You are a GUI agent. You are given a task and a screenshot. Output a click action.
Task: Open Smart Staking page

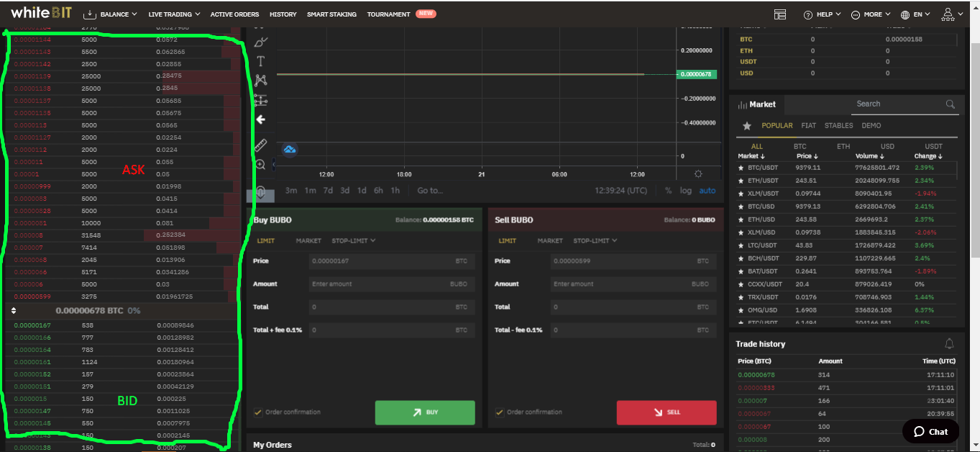(331, 14)
